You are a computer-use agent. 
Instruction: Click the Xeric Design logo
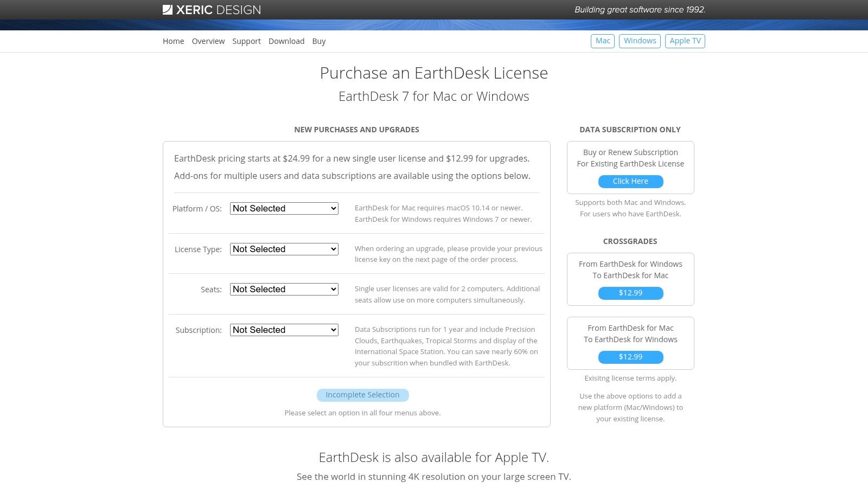pyautogui.click(x=212, y=10)
